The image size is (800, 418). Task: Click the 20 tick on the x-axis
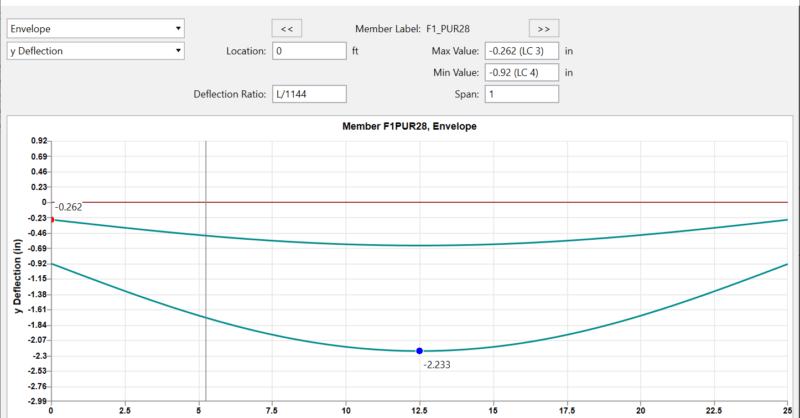coord(641,409)
